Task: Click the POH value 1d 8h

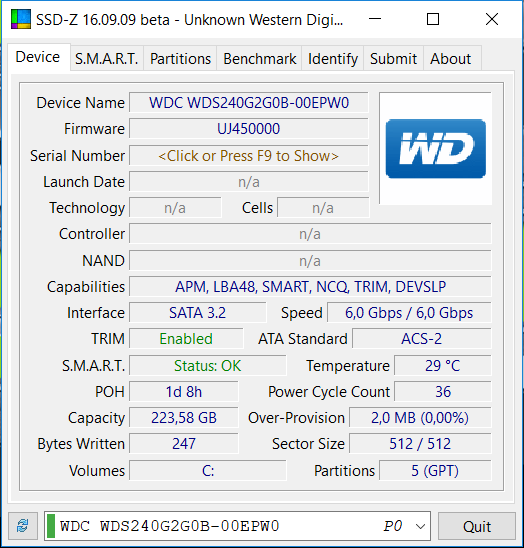Action: [x=184, y=392]
